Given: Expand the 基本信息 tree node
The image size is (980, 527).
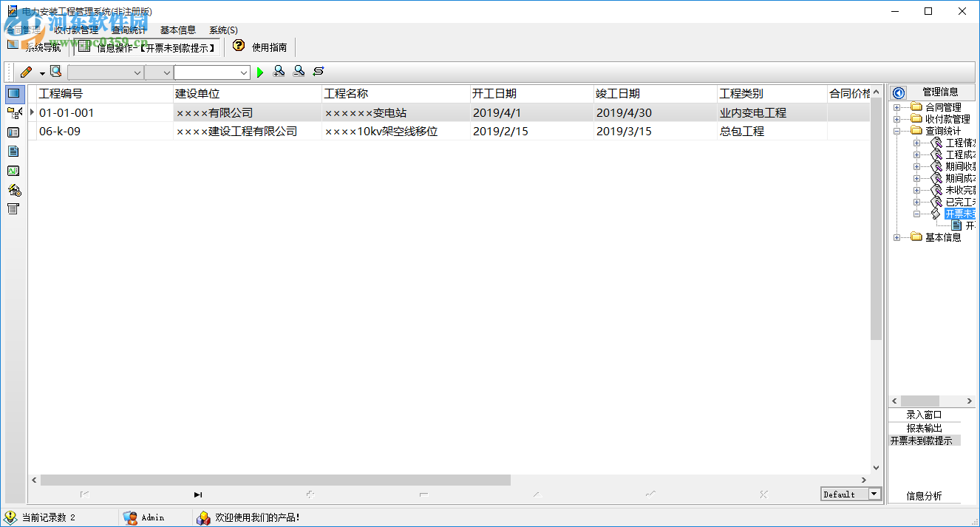Looking at the screenshot, I should (897, 237).
